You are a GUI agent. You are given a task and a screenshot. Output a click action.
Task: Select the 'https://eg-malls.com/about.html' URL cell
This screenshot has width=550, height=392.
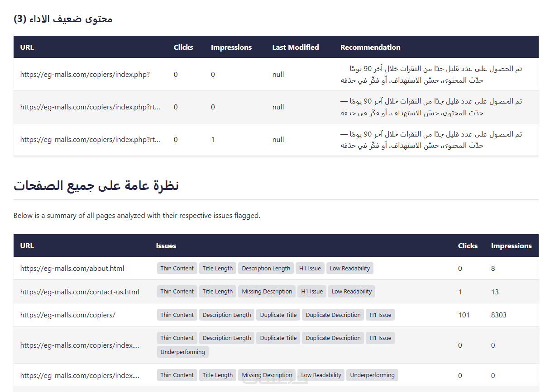[x=72, y=269]
